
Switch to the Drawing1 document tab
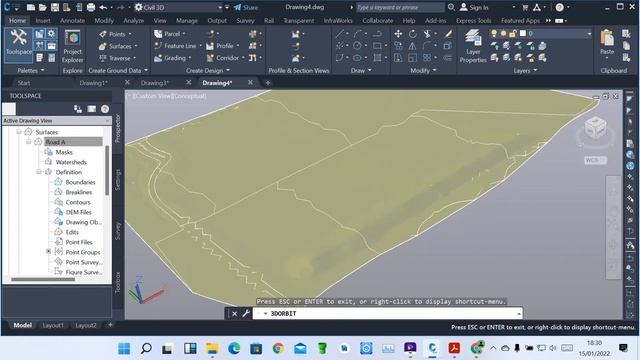tap(93, 83)
